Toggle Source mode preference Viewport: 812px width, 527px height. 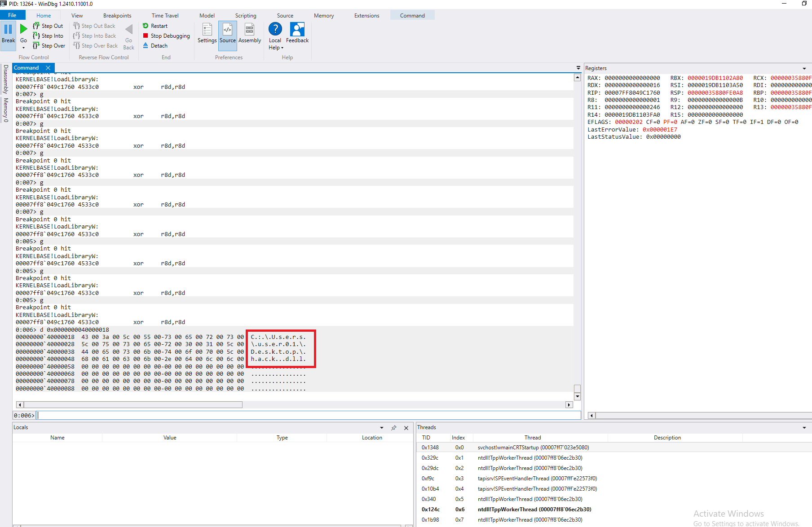pyautogui.click(x=228, y=30)
